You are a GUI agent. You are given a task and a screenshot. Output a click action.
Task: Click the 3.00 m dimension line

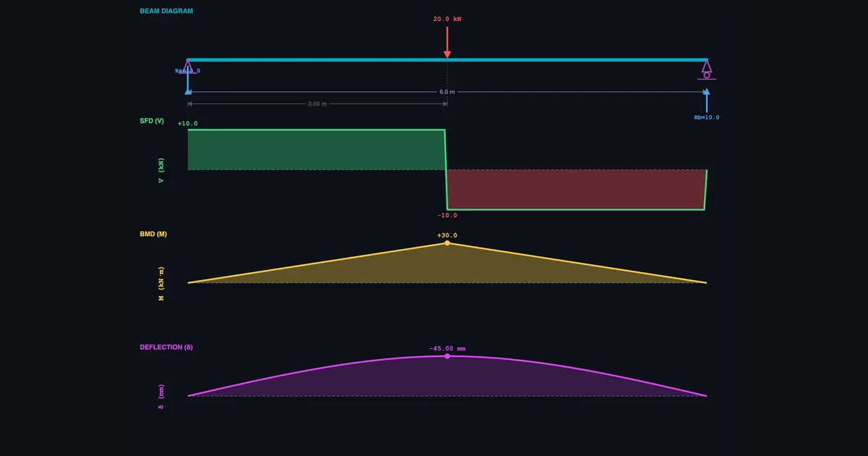click(317, 104)
